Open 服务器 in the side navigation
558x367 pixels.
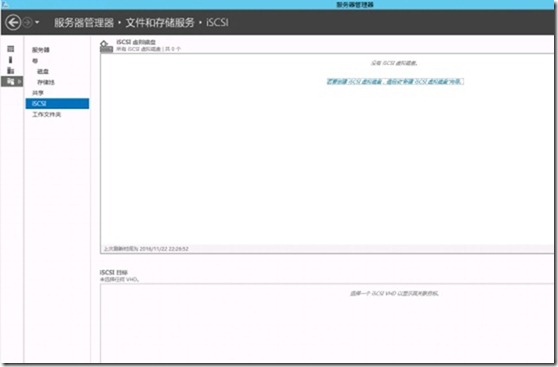(41, 50)
